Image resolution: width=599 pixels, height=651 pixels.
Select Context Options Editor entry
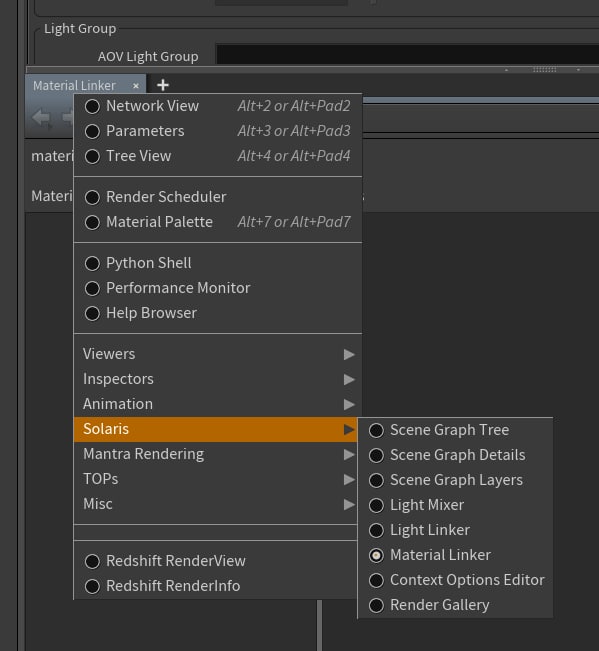point(455,580)
